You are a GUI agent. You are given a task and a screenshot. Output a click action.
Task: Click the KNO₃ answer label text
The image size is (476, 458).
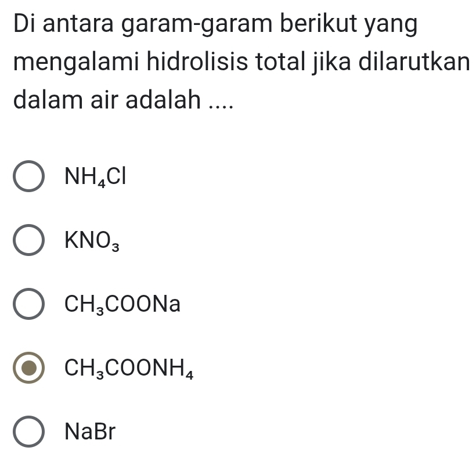[x=93, y=241]
